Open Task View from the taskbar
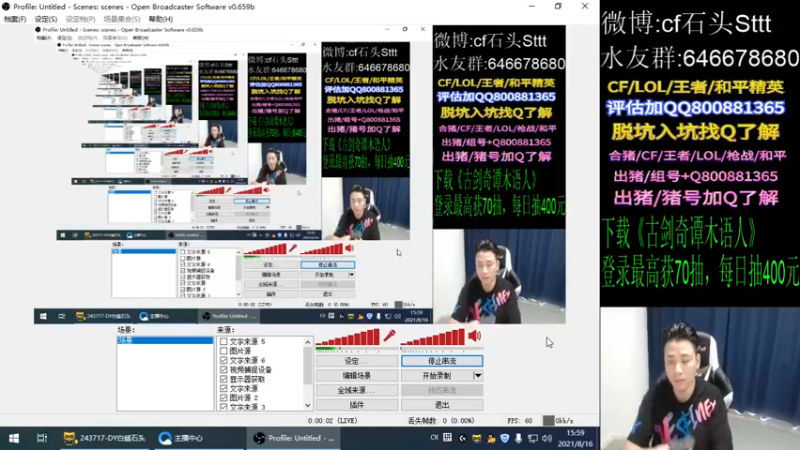800x450 pixels. (42, 438)
